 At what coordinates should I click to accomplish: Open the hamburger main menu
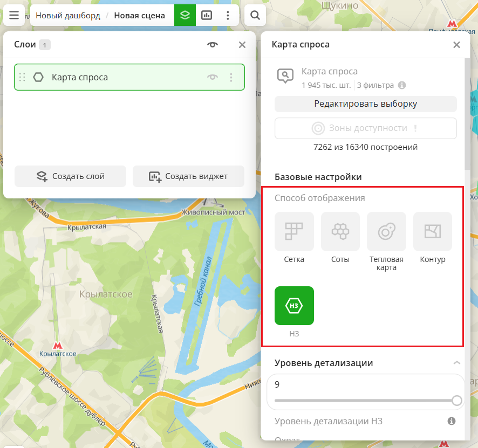pyautogui.click(x=14, y=15)
